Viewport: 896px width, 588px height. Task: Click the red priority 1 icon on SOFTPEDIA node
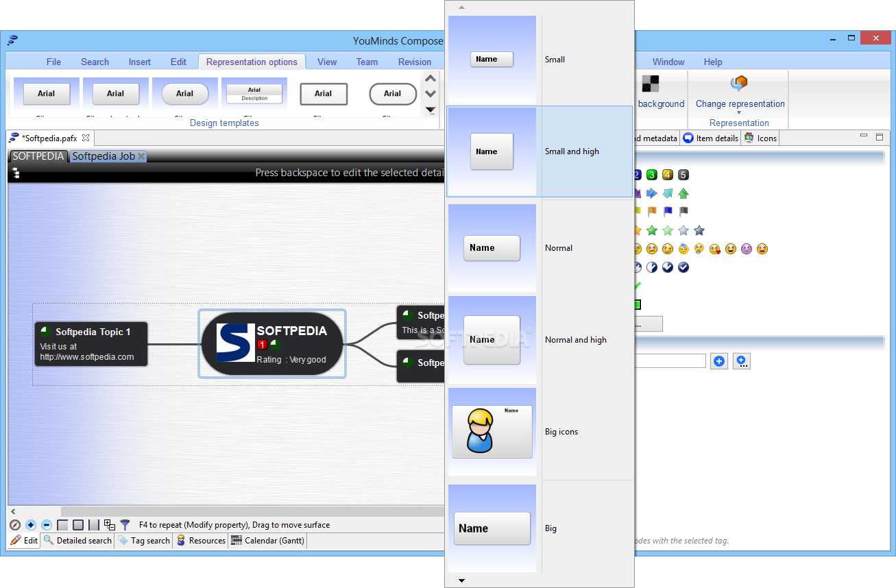(x=262, y=345)
